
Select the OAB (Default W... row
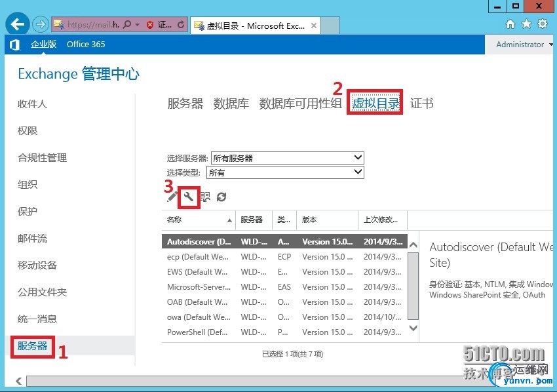pos(284,302)
